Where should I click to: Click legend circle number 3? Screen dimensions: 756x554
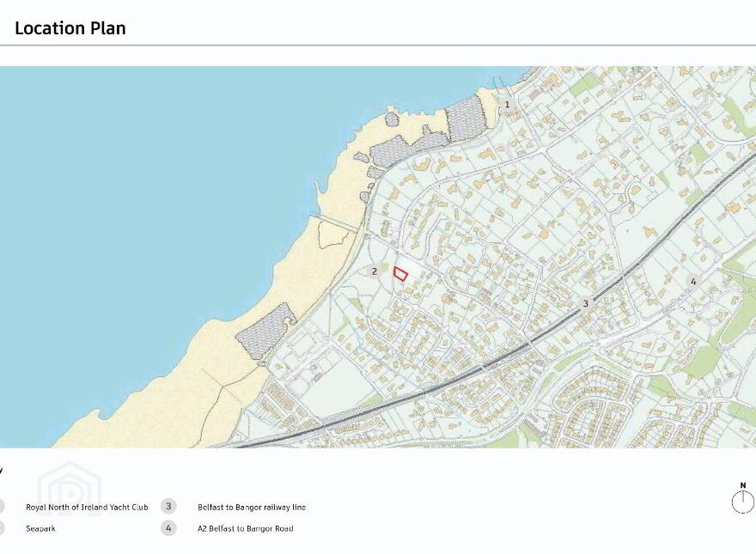pyautogui.click(x=168, y=506)
